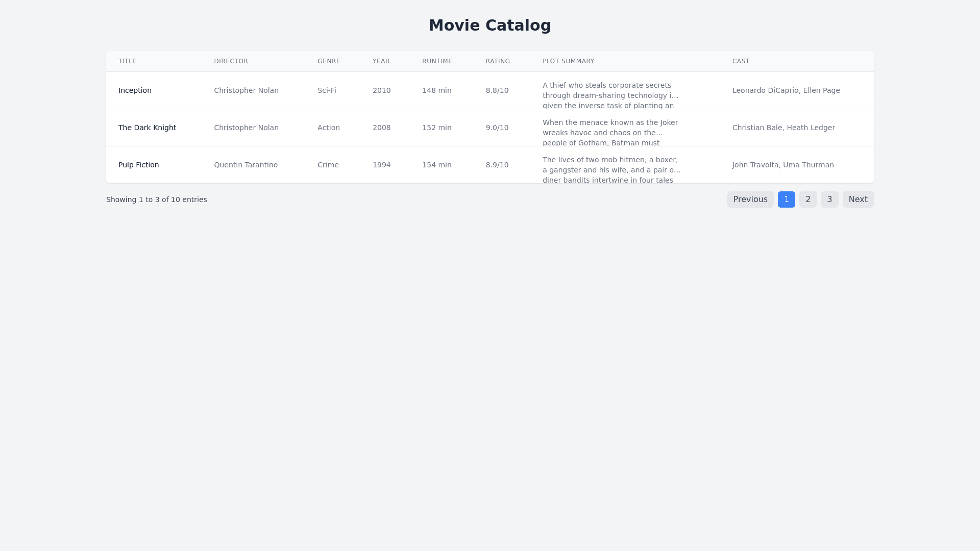This screenshot has width=980, height=551.
Task: Select the Inception movie title
Action: coord(135,90)
